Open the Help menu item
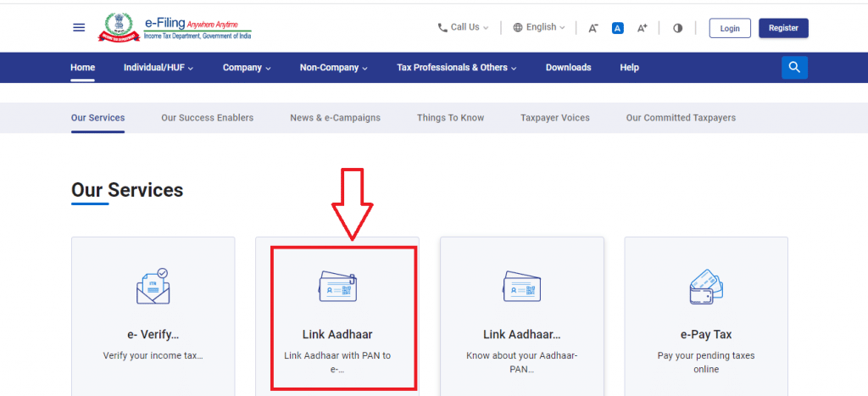 pyautogui.click(x=630, y=68)
